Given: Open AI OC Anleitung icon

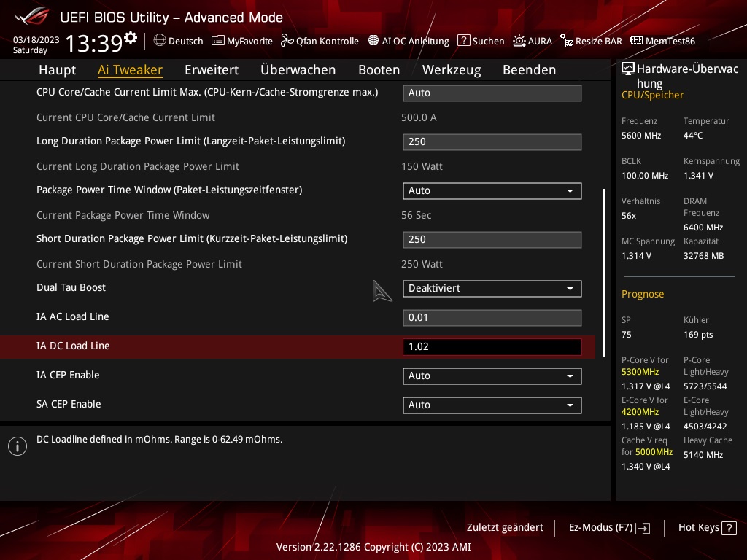Looking at the screenshot, I should [x=373, y=41].
